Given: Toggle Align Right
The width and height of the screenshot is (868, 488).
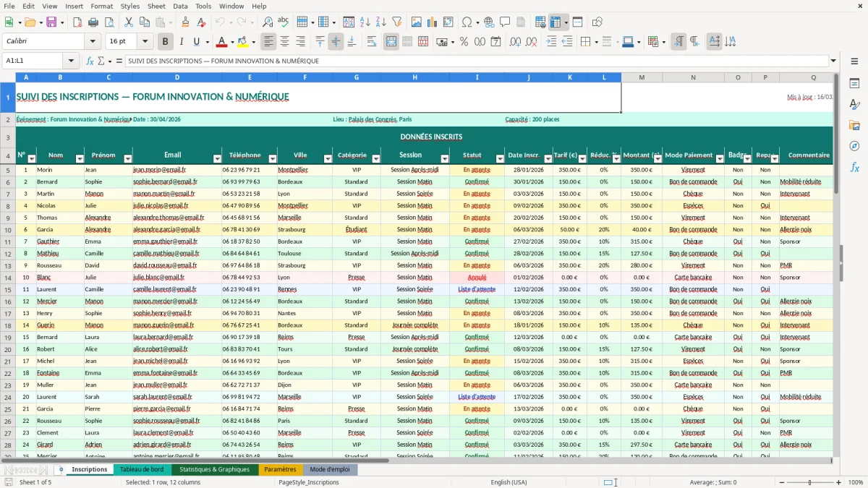Looking at the screenshot, I should (x=301, y=42).
